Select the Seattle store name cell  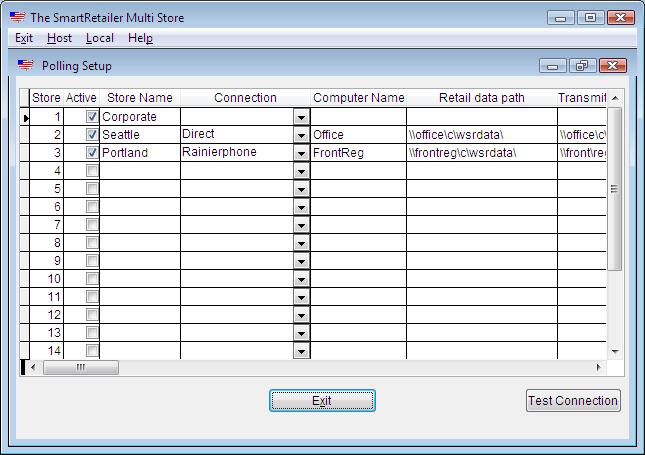point(140,135)
